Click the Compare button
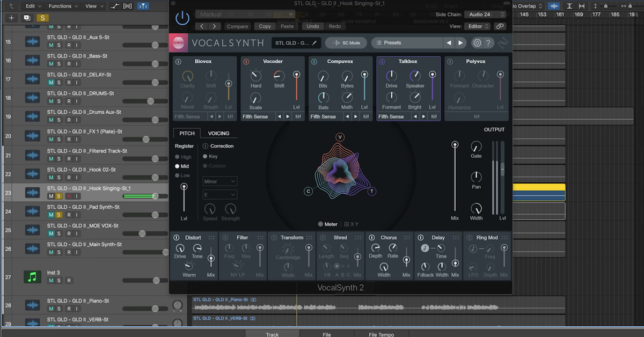 [x=237, y=26]
